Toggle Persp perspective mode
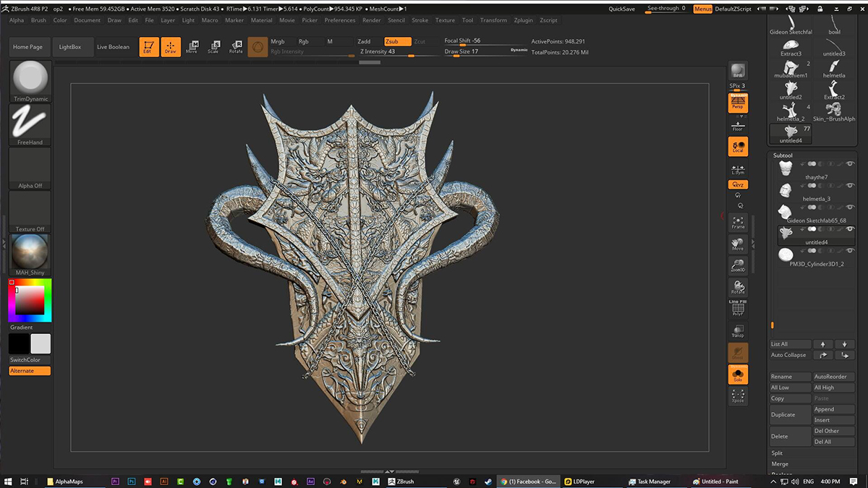This screenshot has height=488, width=868. click(x=738, y=103)
